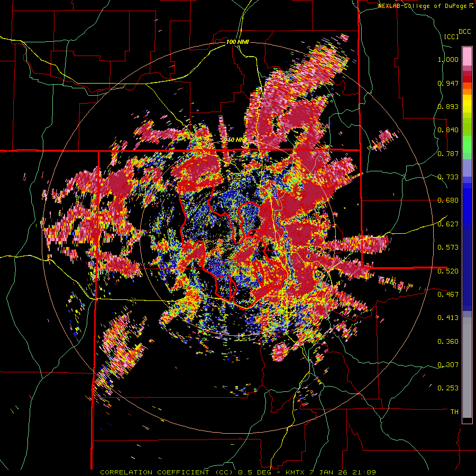476x476 pixels.
Task: Select the 0.893 legend value
Action: pos(448,106)
